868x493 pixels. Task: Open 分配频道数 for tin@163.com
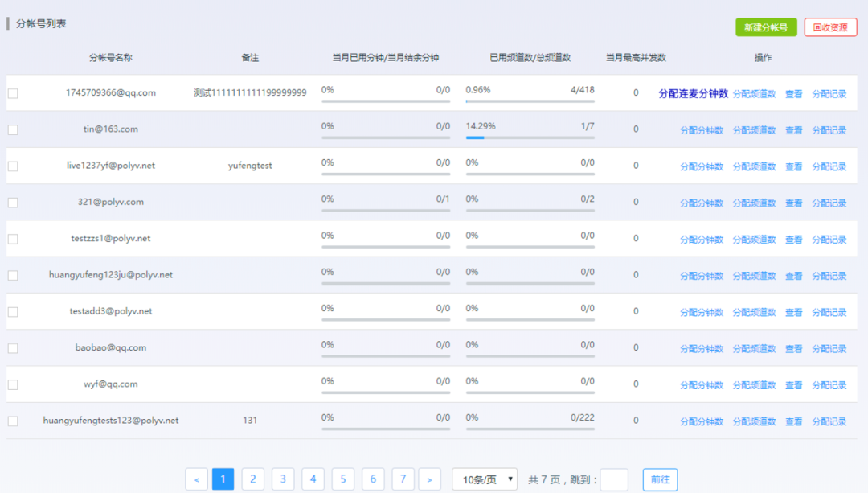754,130
